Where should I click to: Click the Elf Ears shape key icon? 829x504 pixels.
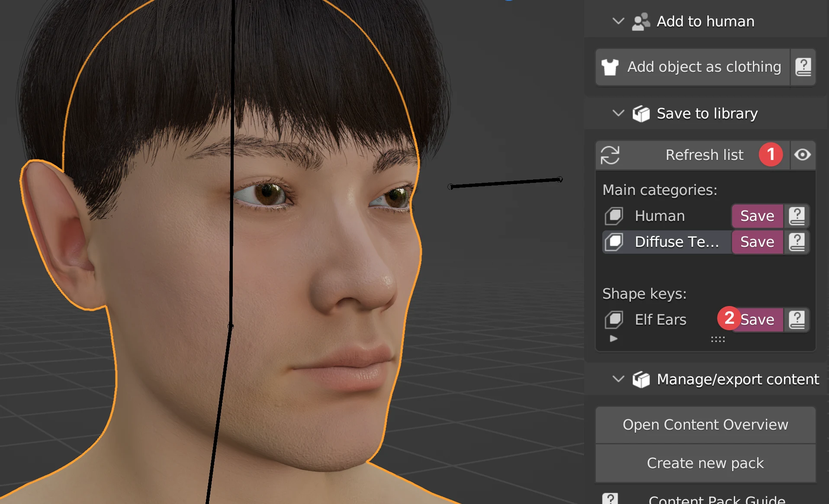[614, 319]
